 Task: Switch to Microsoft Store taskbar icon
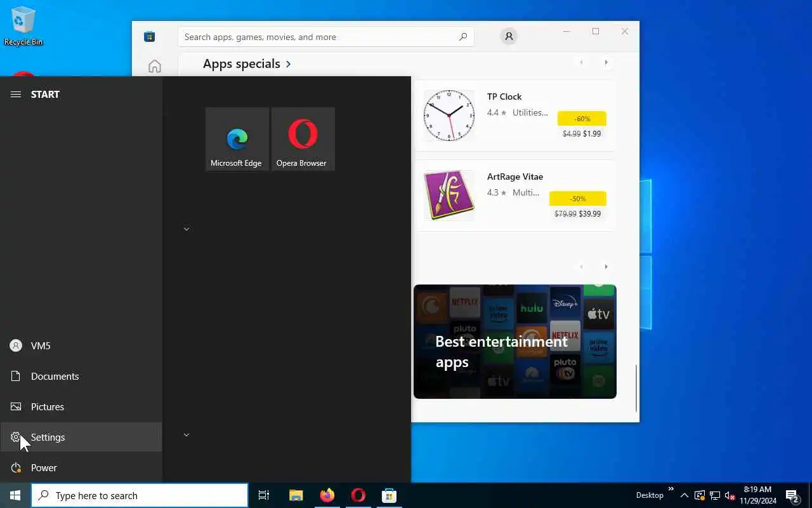click(x=390, y=495)
